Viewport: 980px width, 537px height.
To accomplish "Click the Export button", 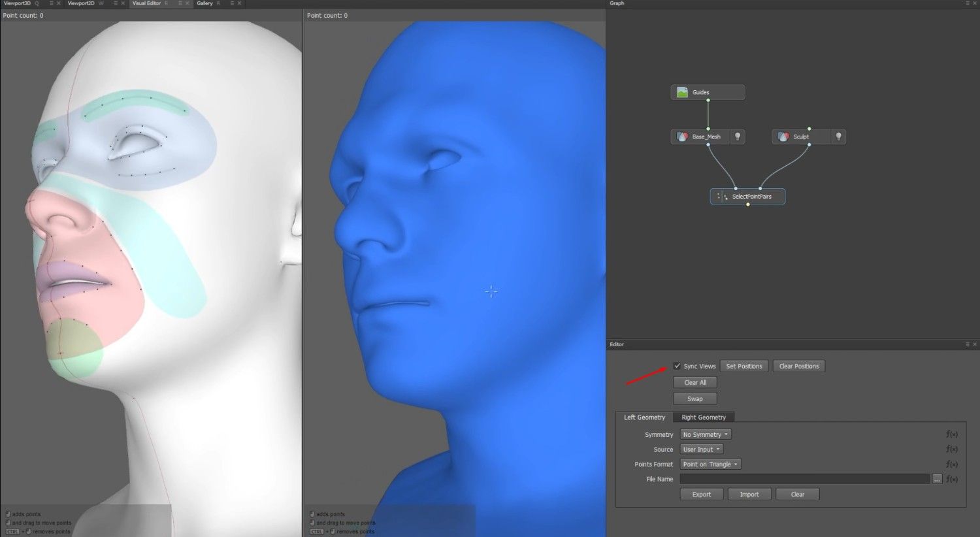I will [702, 495].
